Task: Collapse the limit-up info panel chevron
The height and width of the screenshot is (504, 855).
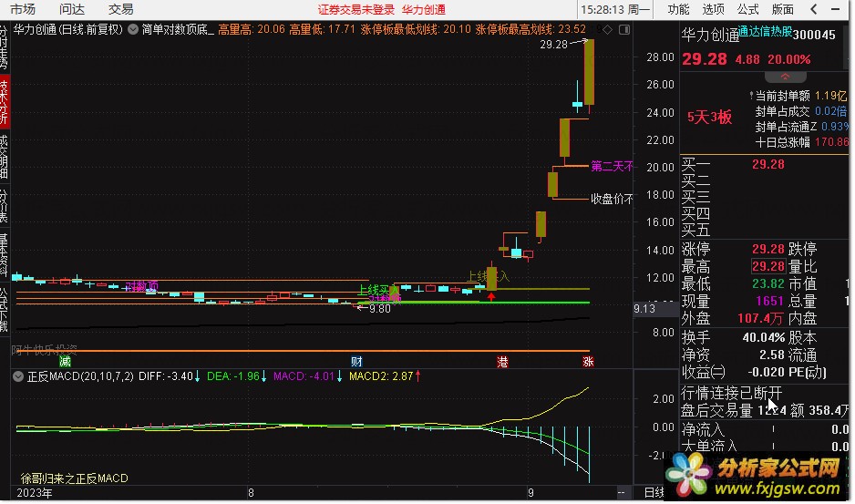Action: coord(785,77)
